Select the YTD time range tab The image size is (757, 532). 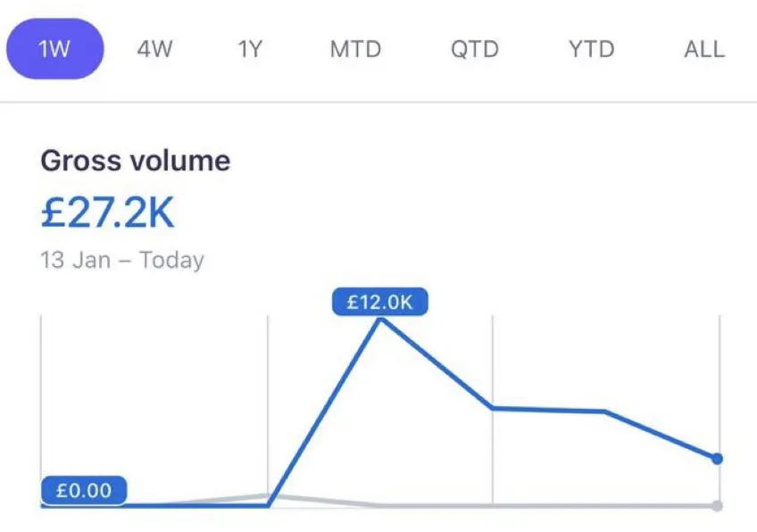591,49
